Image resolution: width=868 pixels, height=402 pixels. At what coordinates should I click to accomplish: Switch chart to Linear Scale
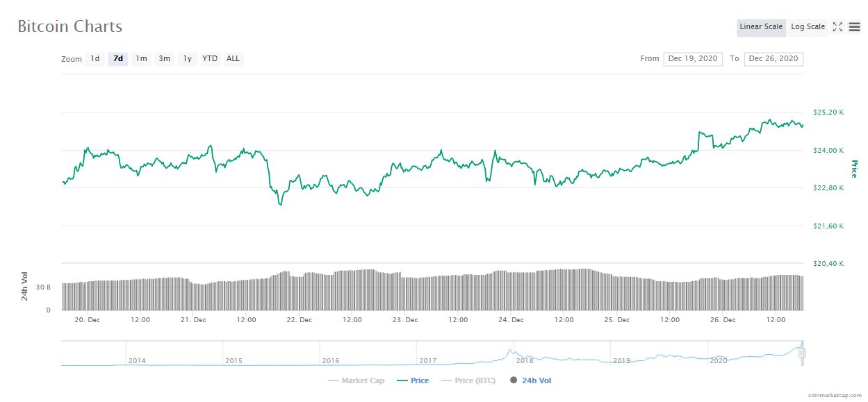click(x=761, y=27)
